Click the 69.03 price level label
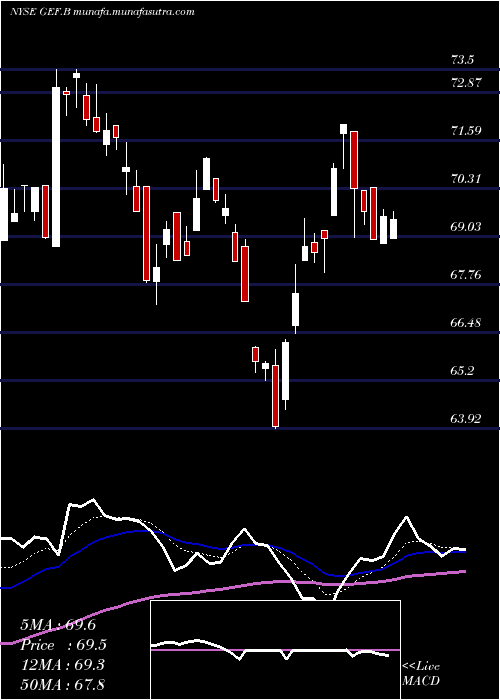The image size is (500, 700). [x=466, y=227]
